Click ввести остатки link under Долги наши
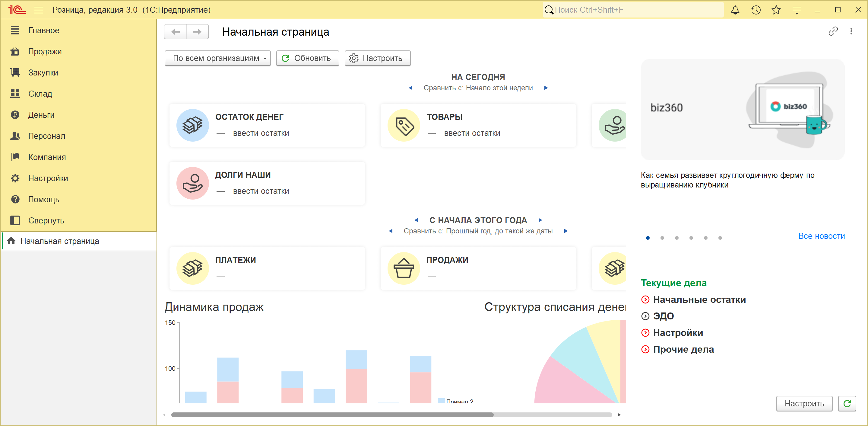Image resolution: width=868 pixels, height=426 pixels. 261,191
